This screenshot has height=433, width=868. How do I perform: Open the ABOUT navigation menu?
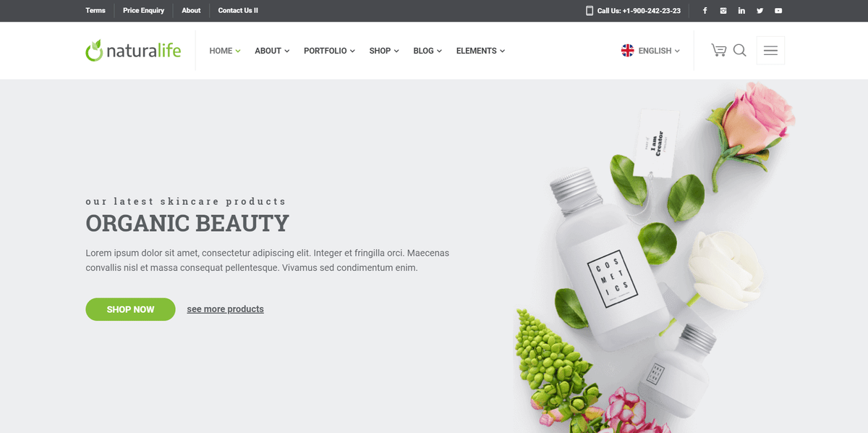[x=272, y=51]
